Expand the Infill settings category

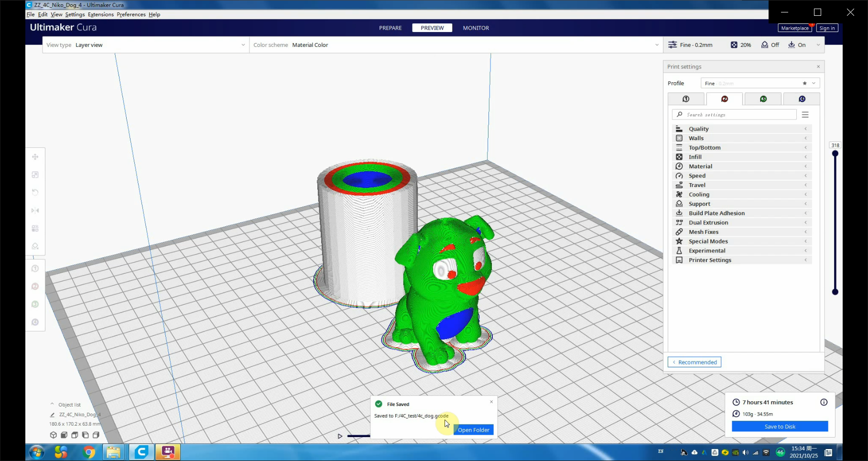(742, 157)
